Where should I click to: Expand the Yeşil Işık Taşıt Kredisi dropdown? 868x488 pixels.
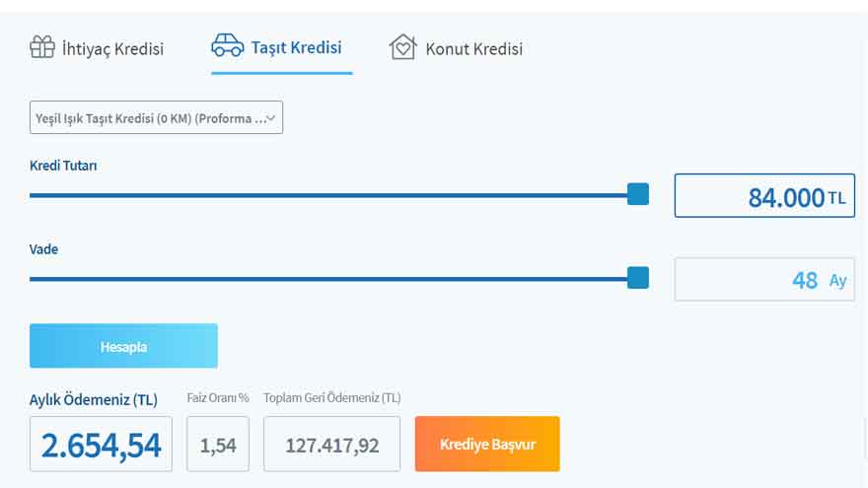click(x=156, y=117)
